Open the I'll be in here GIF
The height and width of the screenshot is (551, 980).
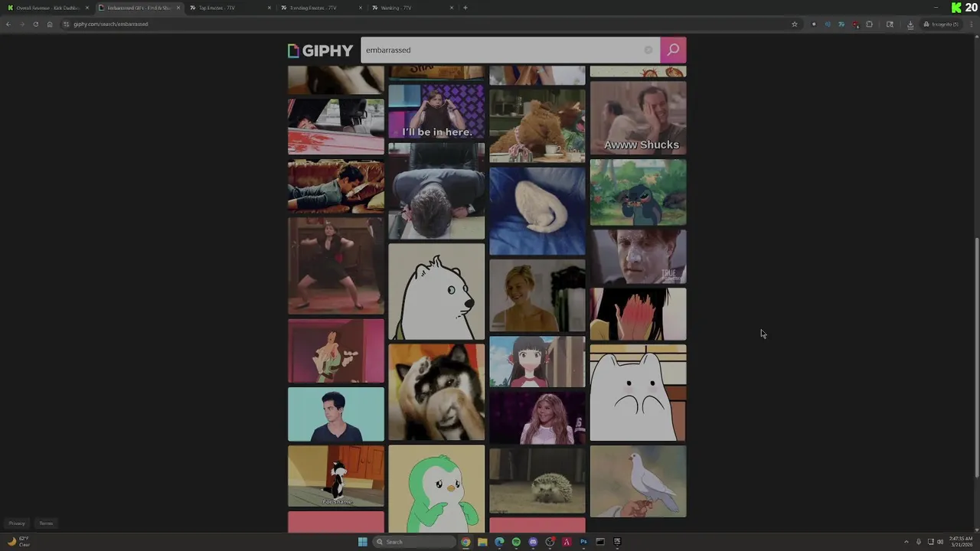[436, 112]
